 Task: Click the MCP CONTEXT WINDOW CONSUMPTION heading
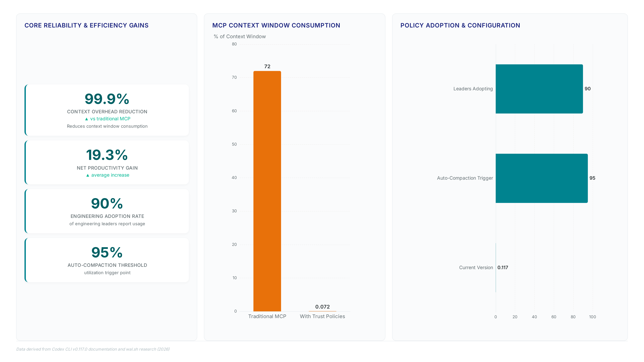tap(276, 25)
